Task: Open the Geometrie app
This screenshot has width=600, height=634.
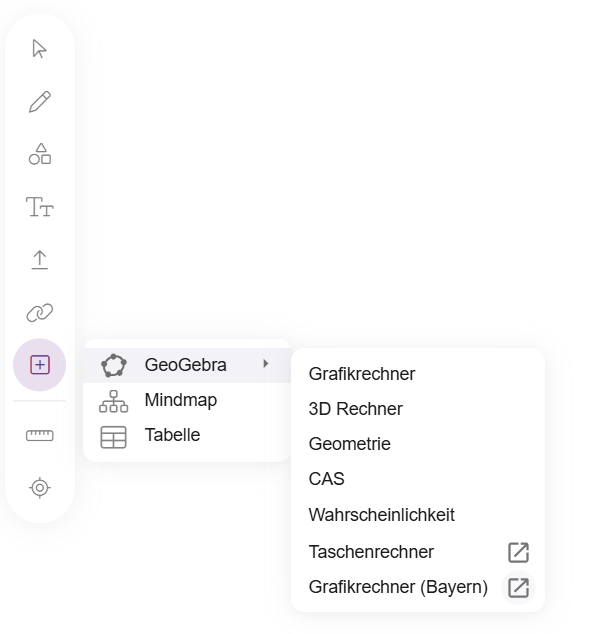Action: [350, 444]
